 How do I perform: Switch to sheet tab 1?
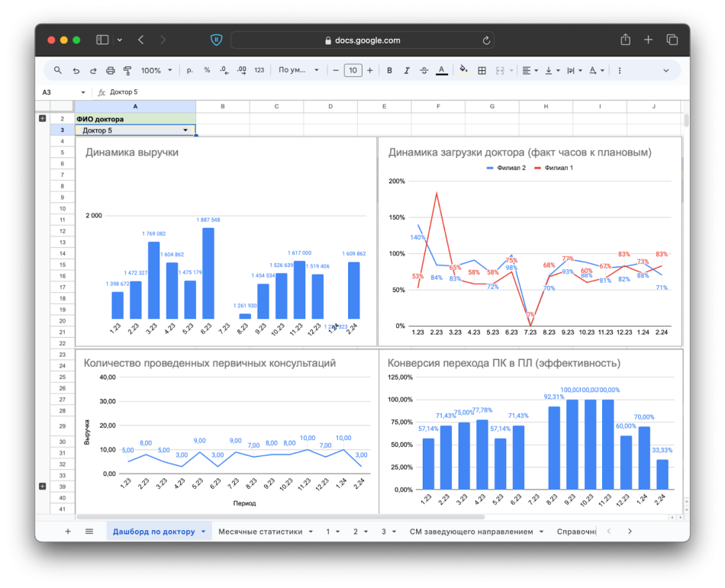[x=328, y=532]
